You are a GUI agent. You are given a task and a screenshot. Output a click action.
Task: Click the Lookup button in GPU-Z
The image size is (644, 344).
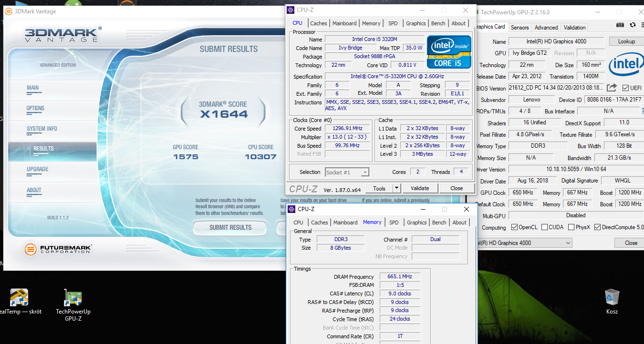pos(626,41)
